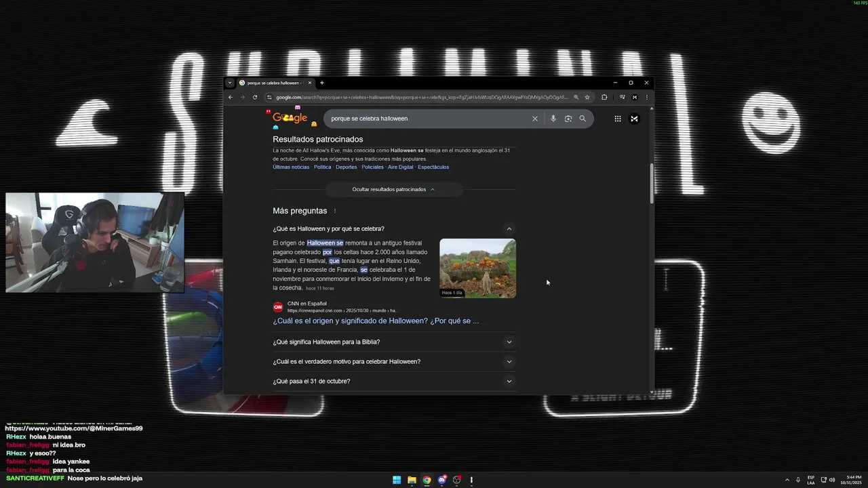Show hidden system tray icons
The height and width of the screenshot is (488, 868).
tap(787, 480)
